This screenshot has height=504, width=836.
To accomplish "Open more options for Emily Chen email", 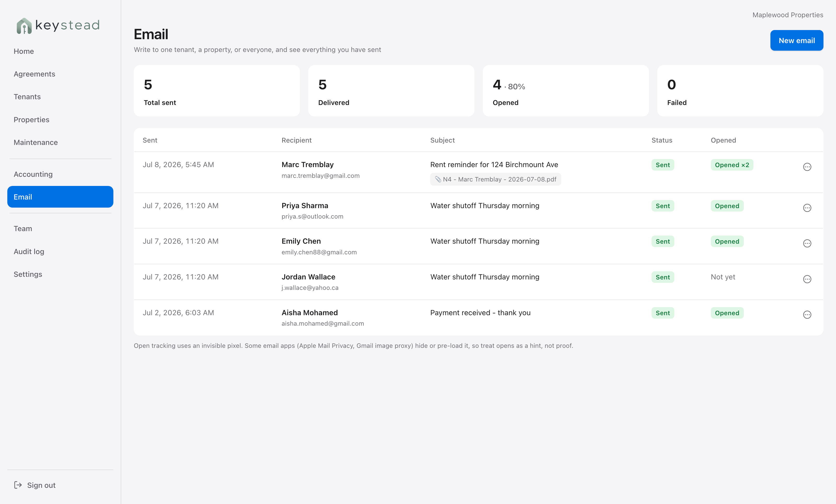I will (807, 244).
